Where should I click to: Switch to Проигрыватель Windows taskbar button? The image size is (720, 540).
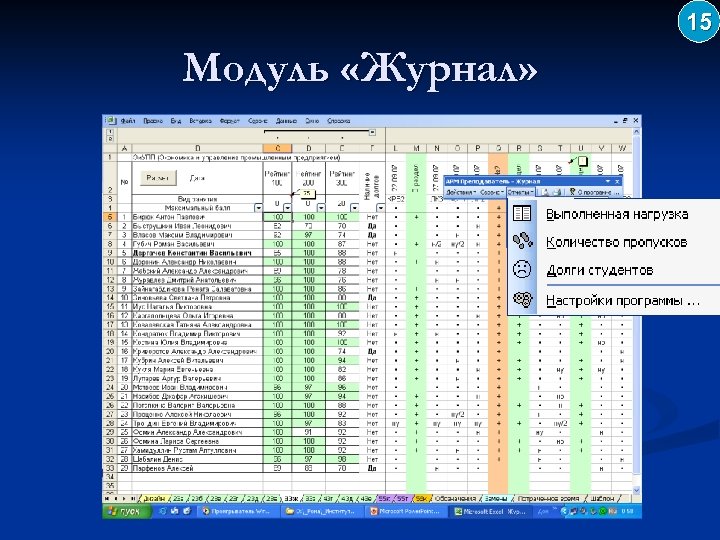click(240, 511)
